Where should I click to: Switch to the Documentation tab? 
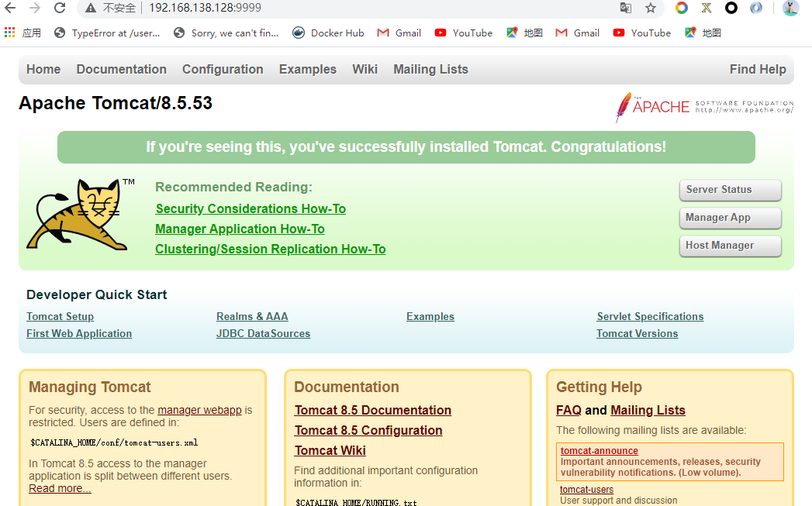tap(121, 69)
